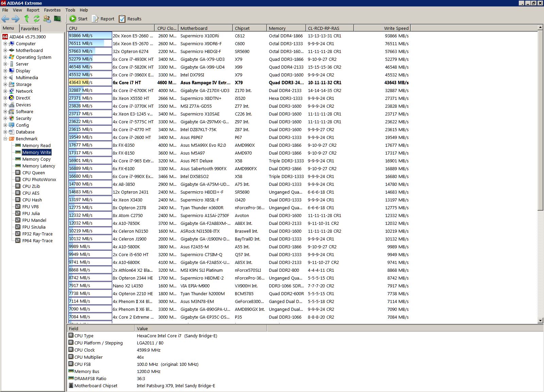Click the results list scroll up arrow
The image size is (544, 392).
pyautogui.click(x=541, y=27)
